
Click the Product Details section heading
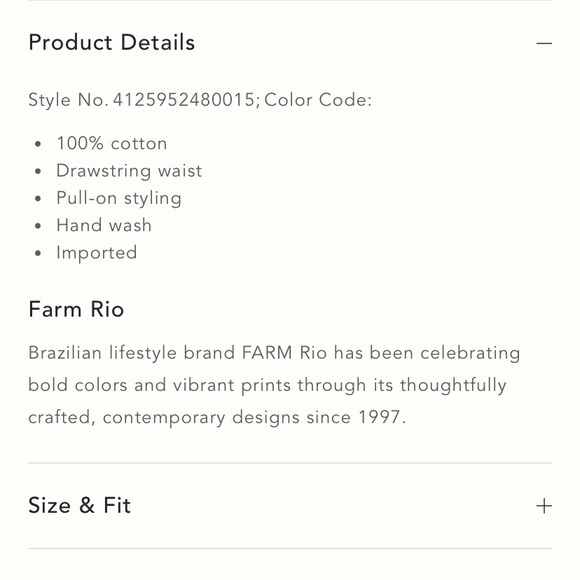point(112,42)
